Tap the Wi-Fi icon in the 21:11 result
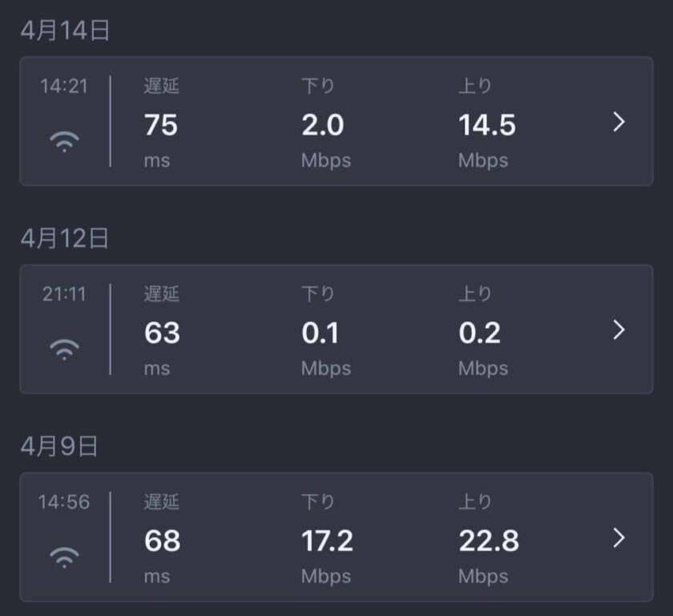Image resolution: width=673 pixels, height=616 pixels. pos(64,349)
